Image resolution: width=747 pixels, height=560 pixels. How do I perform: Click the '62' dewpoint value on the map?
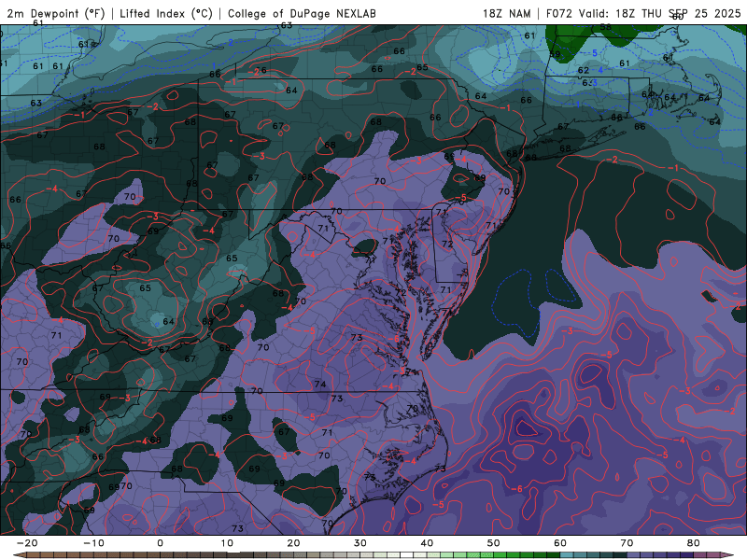pos(583,71)
